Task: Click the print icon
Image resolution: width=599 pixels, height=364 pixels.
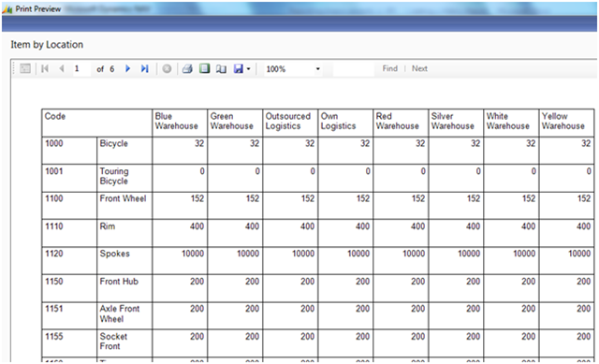Action: [187, 68]
